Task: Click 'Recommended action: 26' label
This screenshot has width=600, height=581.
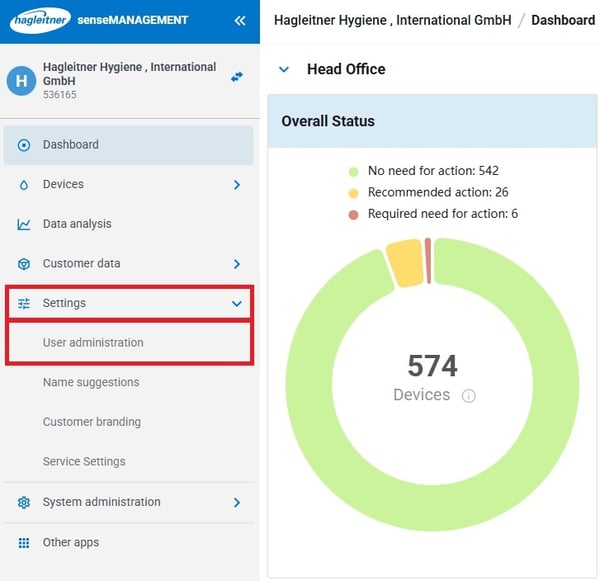Action: pos(438,192)
